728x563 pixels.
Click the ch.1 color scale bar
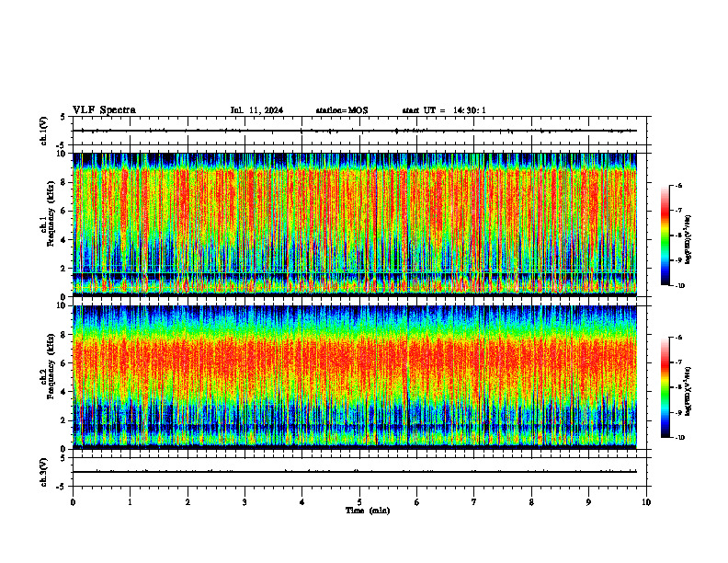(x=665, y=236)
